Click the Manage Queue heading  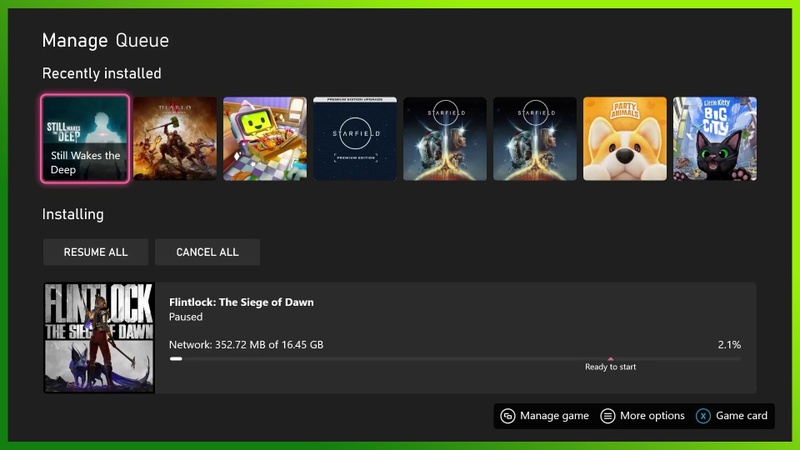pos(105,40)
